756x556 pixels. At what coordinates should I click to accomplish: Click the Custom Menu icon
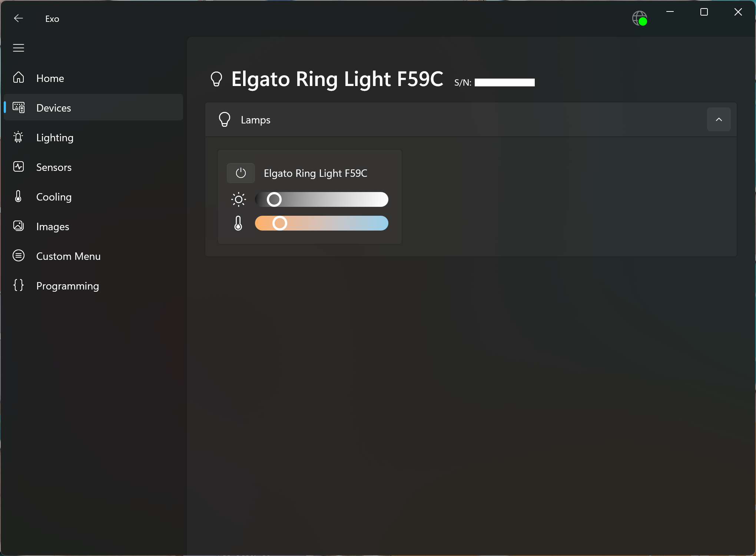pos(19,256)
